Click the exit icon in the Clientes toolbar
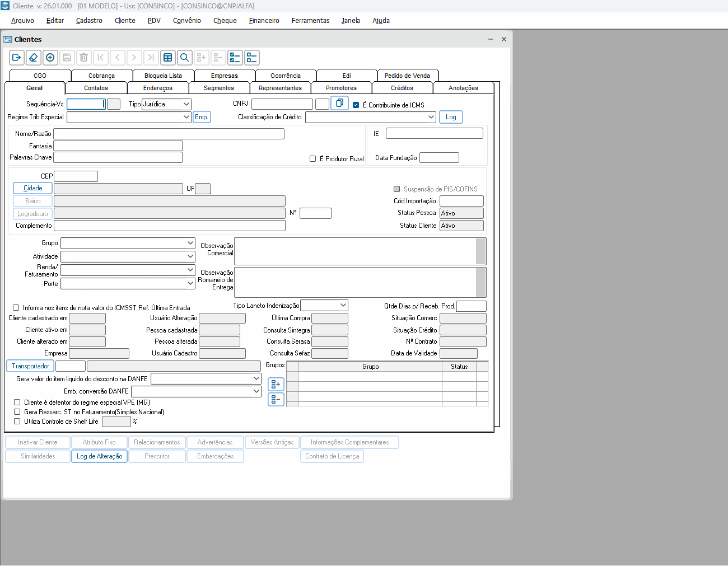Image resolution: width=728 pixels, height=576 pixels. pos(17,58)
